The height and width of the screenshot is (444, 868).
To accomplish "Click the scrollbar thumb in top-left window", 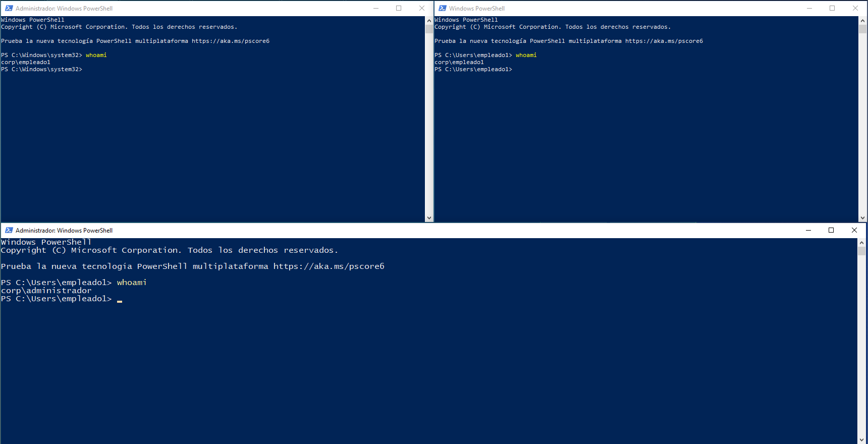I will (429, 29).
